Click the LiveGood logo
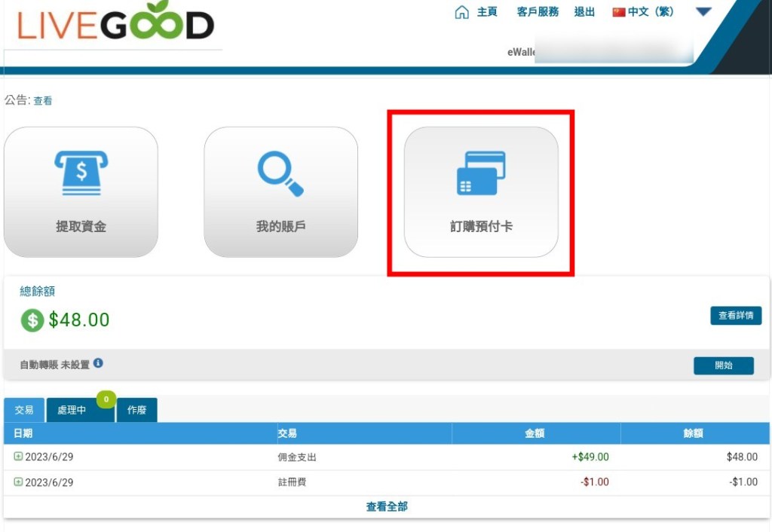Image resolution: width=772 pixels, height=532 pixels. point(115,23)
